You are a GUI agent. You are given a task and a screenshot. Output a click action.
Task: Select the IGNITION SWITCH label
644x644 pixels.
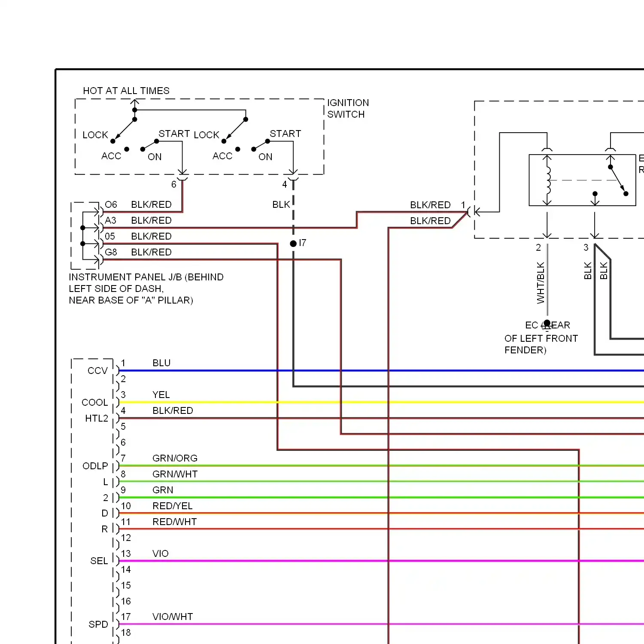coord(348,109)
